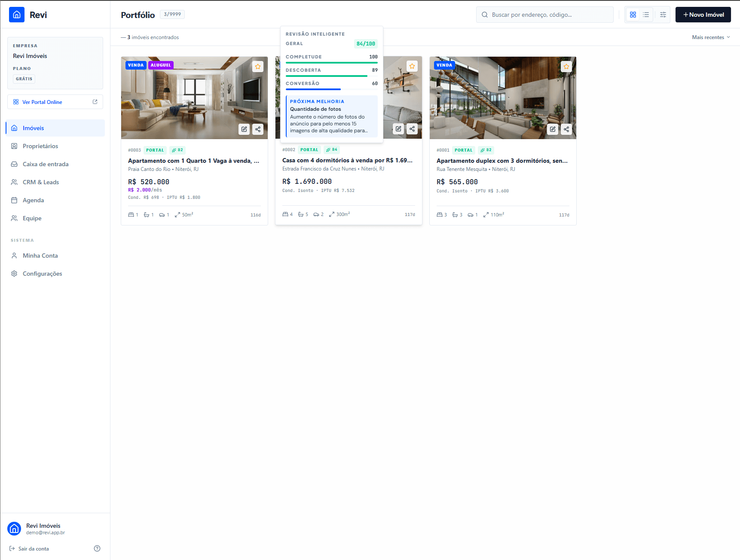Click the Novo Imóvel button

coord(703,15)
